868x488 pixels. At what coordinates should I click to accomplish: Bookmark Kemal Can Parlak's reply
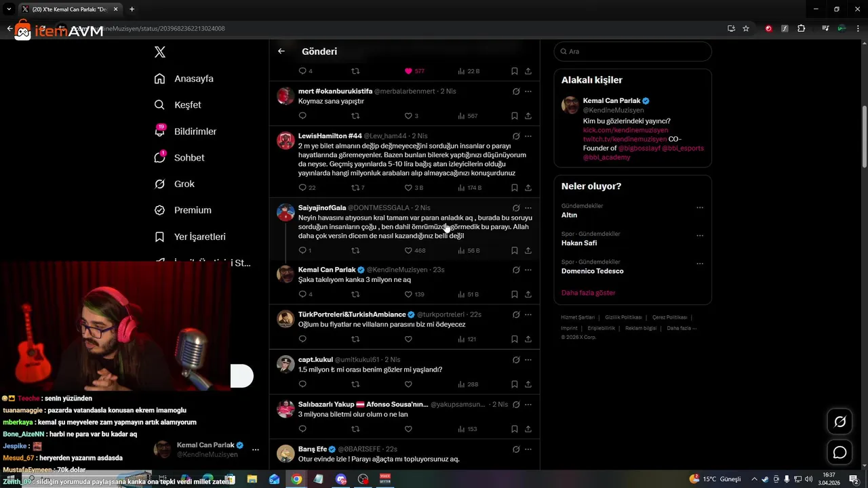[515, 294]
